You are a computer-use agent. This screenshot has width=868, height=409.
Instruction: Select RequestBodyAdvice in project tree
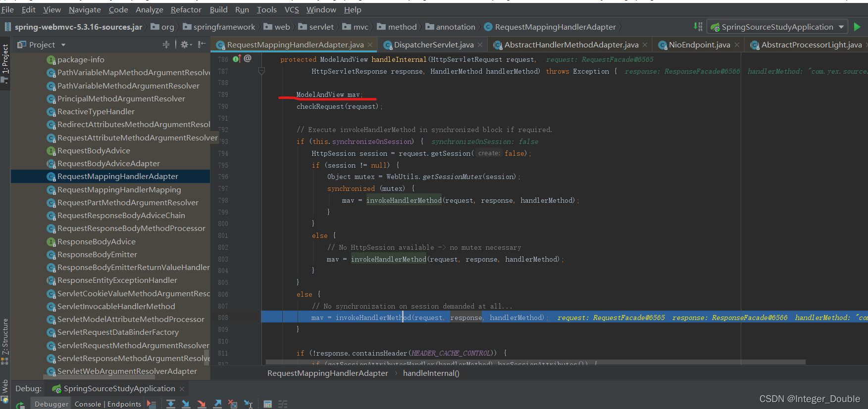tap(110, 151)
